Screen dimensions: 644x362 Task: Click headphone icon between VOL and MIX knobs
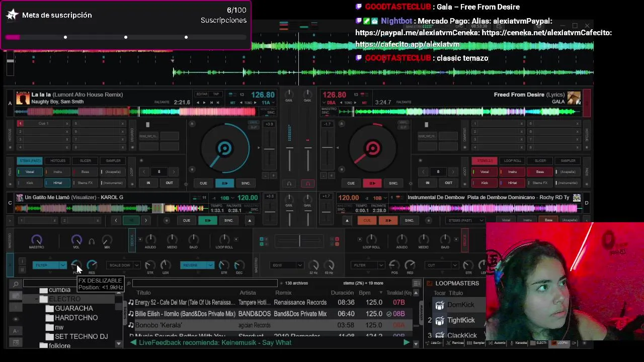tap(92, 241)
